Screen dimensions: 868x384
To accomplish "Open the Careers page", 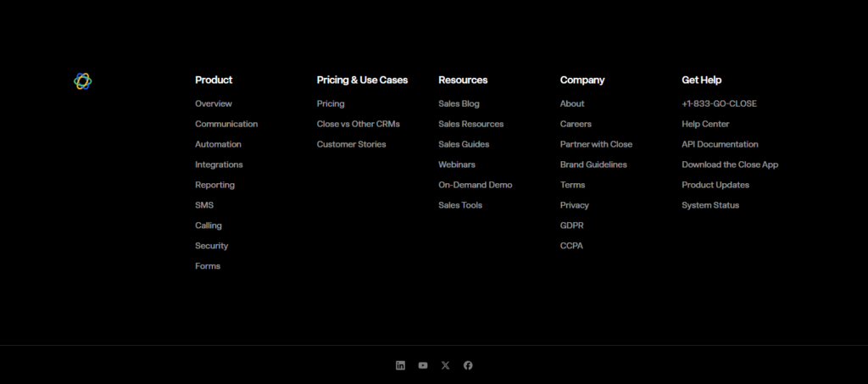I will [576, 124].
